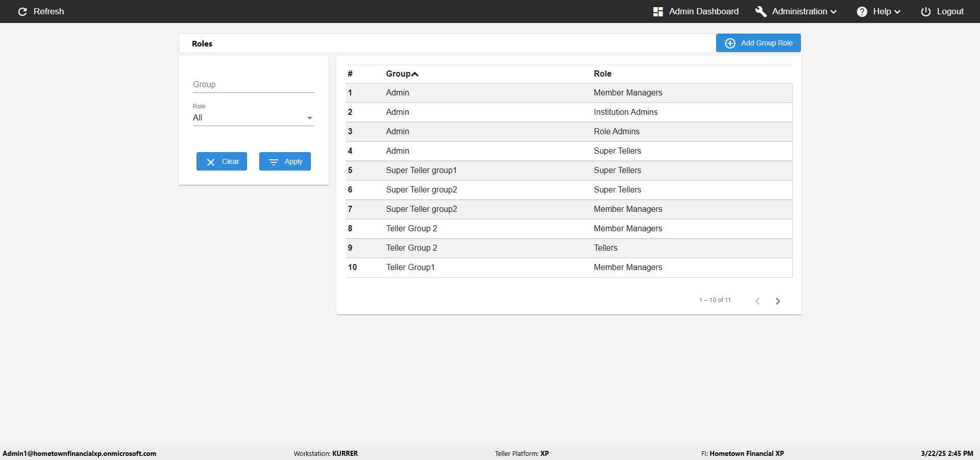Screen dimensions: 980x460
Task: Click the Group column header text
Action: [x=398, y=74]
